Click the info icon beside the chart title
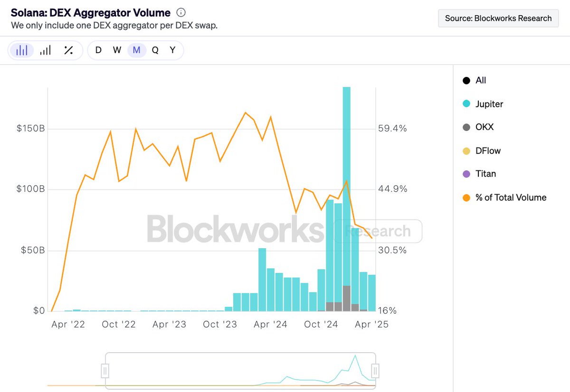 (181, 13)
